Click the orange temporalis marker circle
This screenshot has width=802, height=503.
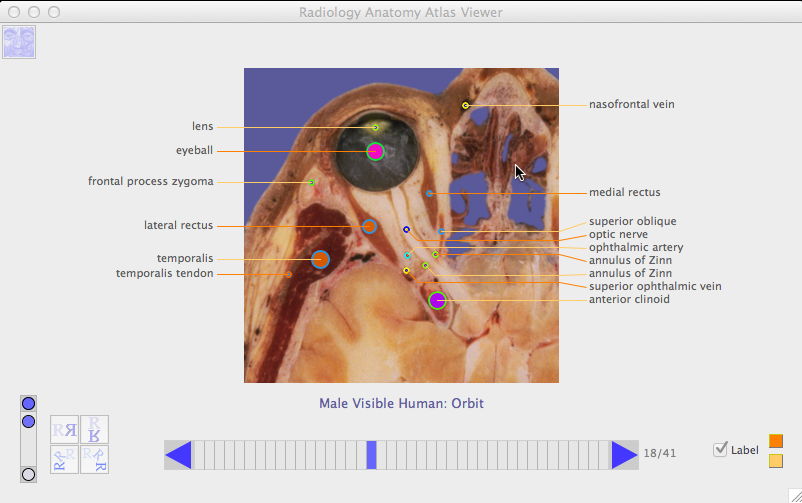[x=320, y=260]
